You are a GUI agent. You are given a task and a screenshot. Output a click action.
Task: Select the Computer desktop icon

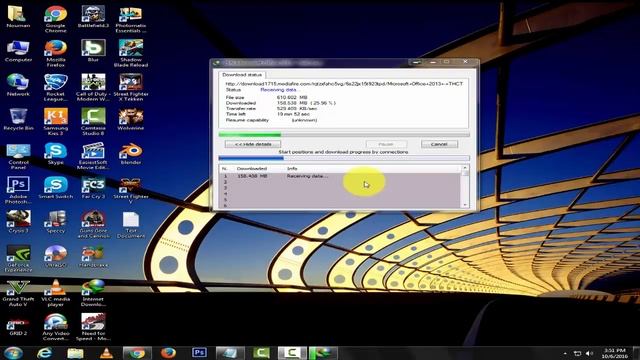pyautogui.click(x=18, y=51)
